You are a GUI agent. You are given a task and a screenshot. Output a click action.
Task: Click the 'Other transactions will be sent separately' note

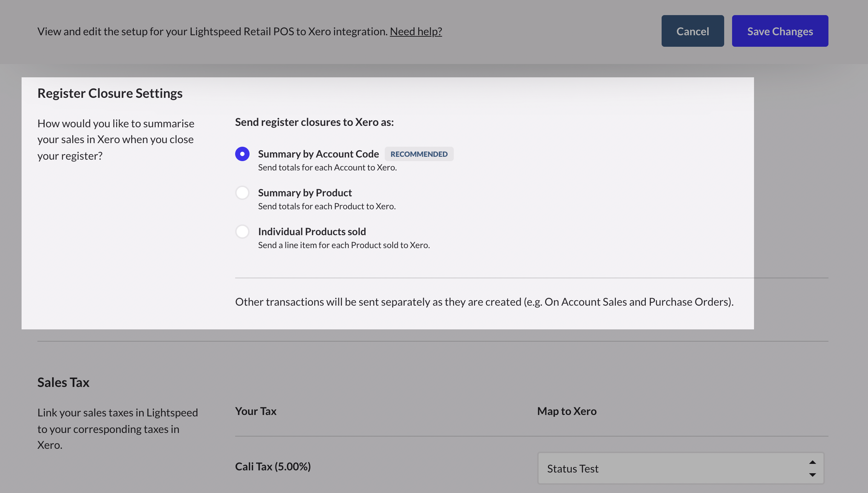[484, 302]
